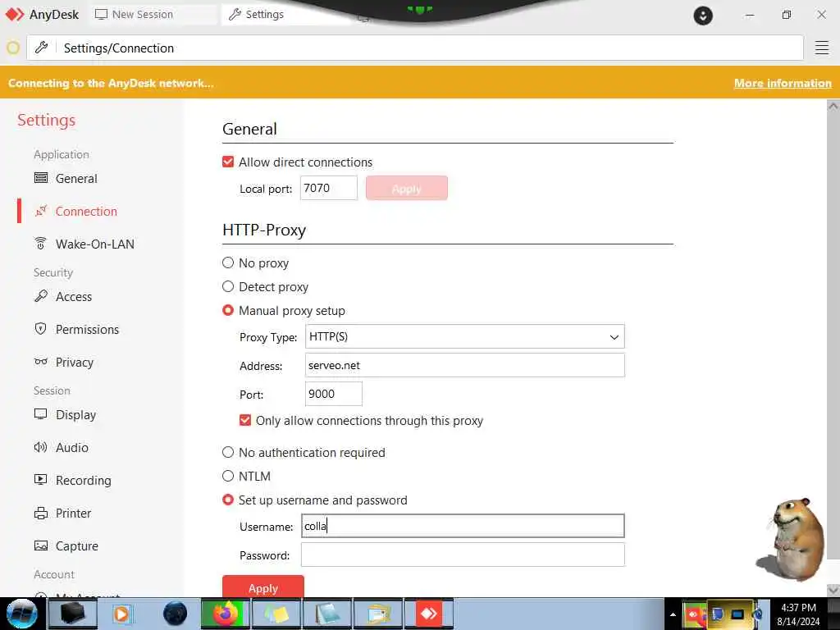
Task: Click the proxy Address field
Action: tap(464, 365)
